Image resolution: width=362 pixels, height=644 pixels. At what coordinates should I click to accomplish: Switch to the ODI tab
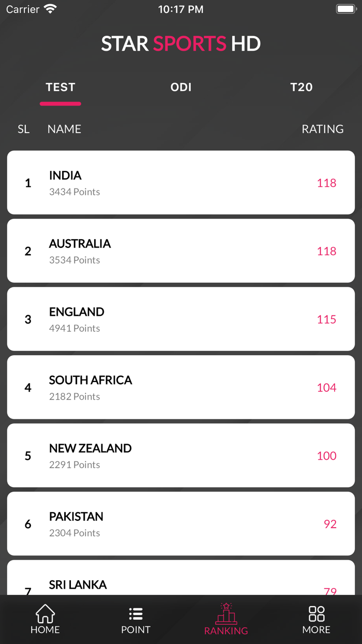coord(181,87)
